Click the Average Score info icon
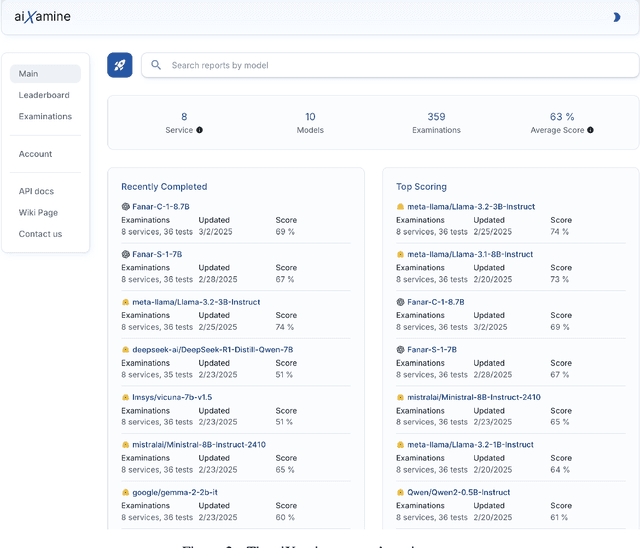 pyautogui.click(x=591, y=130)
